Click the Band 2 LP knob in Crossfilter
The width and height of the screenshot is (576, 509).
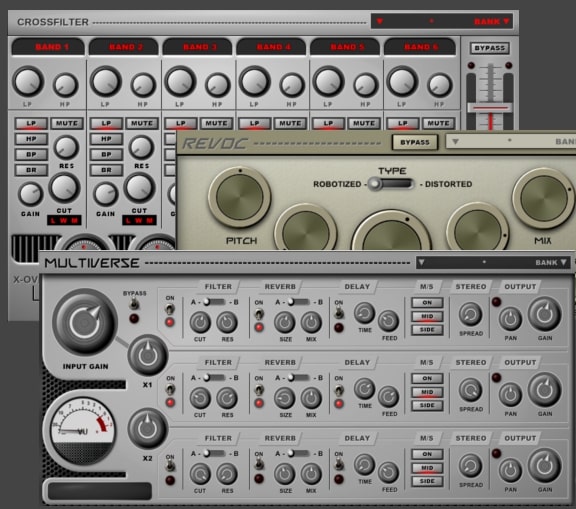click(x=105, y=81)
